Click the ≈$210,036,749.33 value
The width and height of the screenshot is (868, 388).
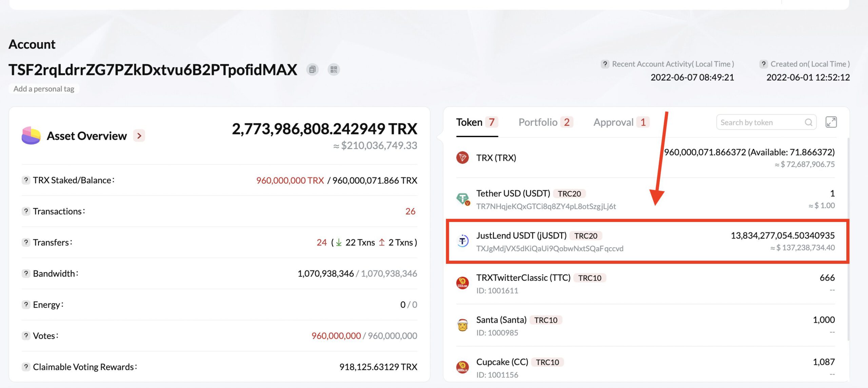pyautogui.click(x=375, y=146)
